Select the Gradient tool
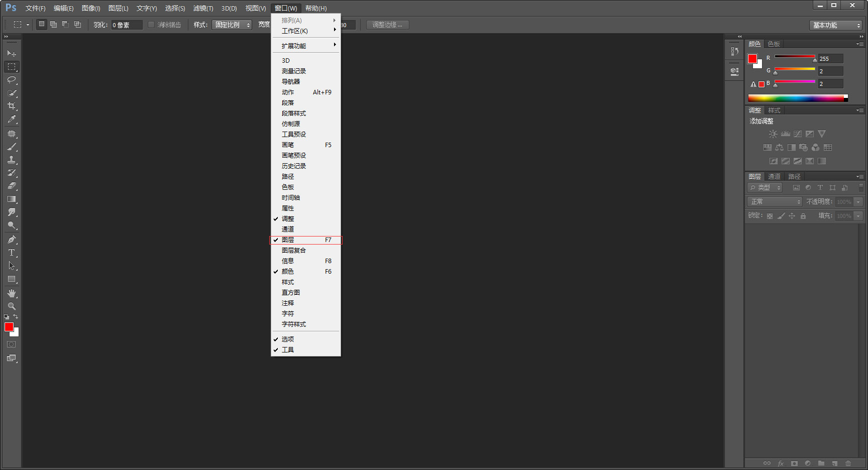868x470 pixels. pos(12,199)
